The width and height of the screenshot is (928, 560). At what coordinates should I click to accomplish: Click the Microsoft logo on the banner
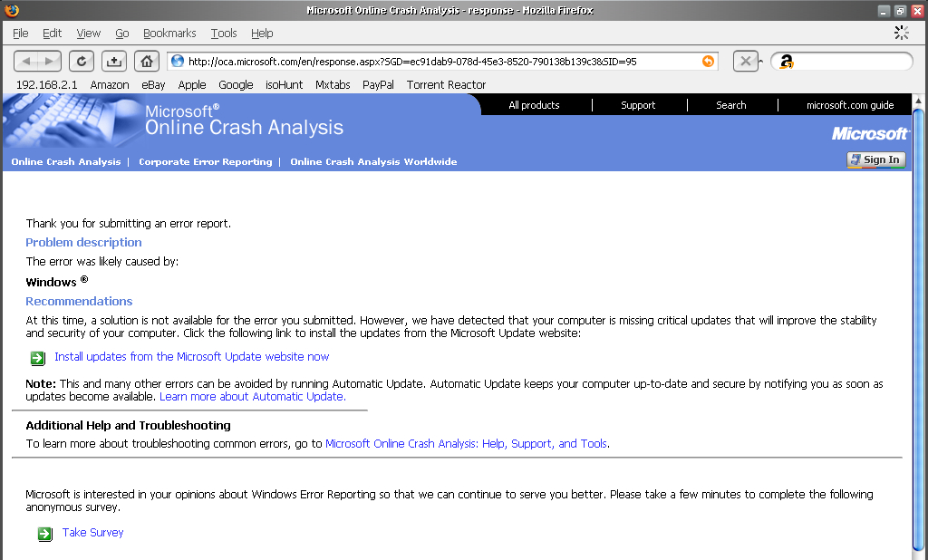[x=869, y=134]
